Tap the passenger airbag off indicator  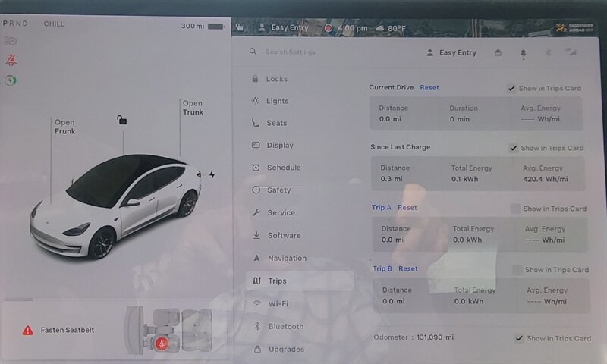(574, 27)
